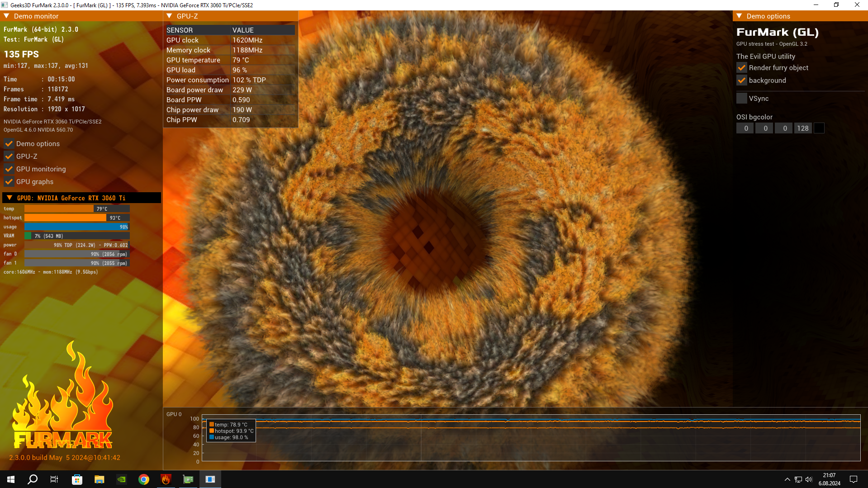Screen dimensions: 868x488
Task: Collapse the GPU-Z panel
Action: [169, 16]
